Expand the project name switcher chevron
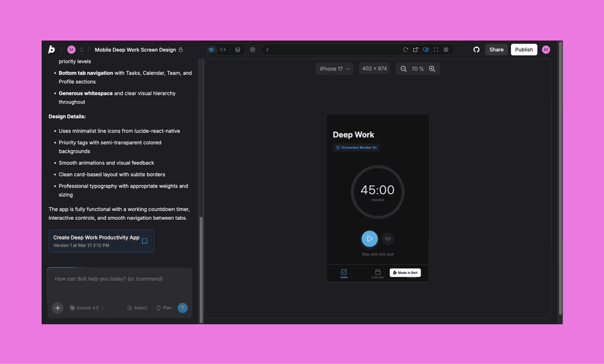This screenshot has height=364, width=604. (x=81, y=49)
